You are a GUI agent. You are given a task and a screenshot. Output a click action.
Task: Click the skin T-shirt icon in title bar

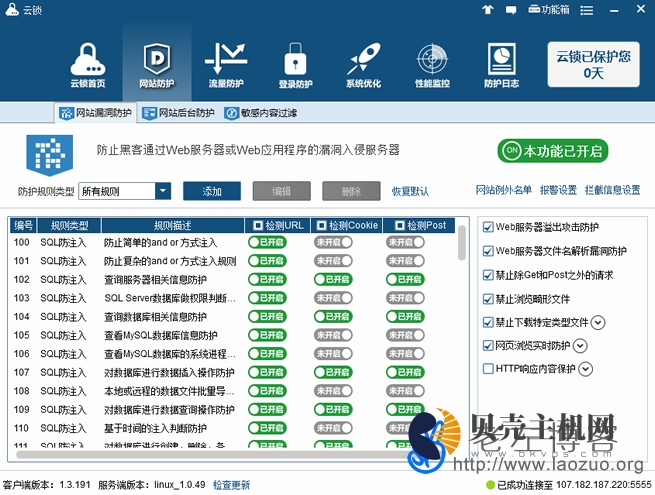point(487,9)
